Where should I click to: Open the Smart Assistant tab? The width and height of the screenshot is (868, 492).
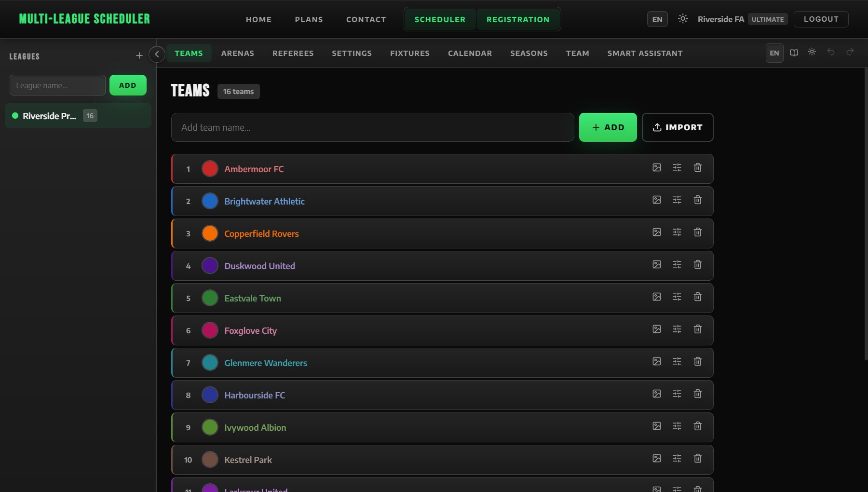point(645,53)
